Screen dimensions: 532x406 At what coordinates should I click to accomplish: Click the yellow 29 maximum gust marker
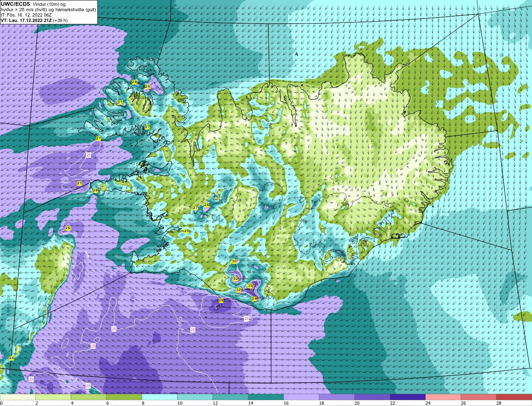[254, 298]
